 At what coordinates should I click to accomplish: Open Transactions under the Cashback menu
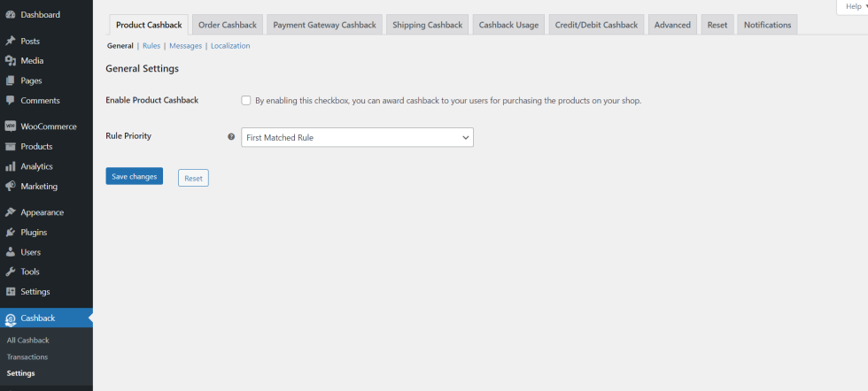(27, 356)
